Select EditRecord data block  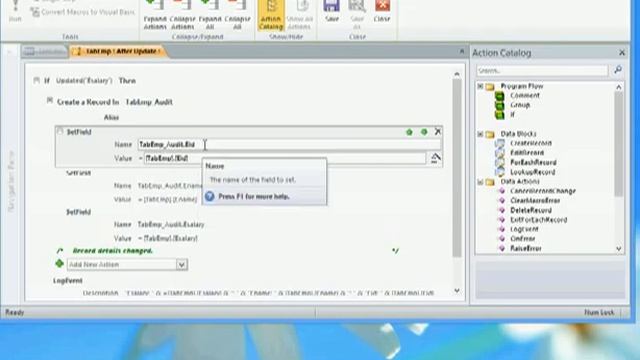pos(527,153)
